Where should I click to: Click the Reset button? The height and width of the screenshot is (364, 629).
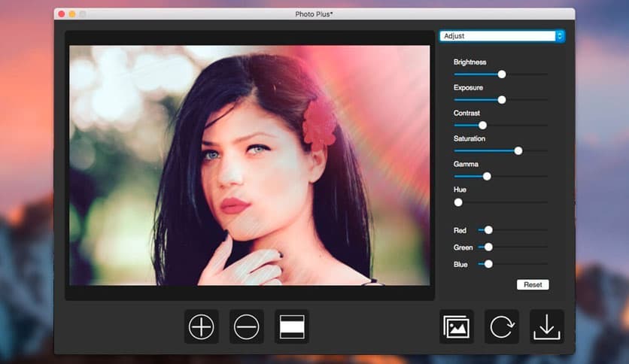533,284
